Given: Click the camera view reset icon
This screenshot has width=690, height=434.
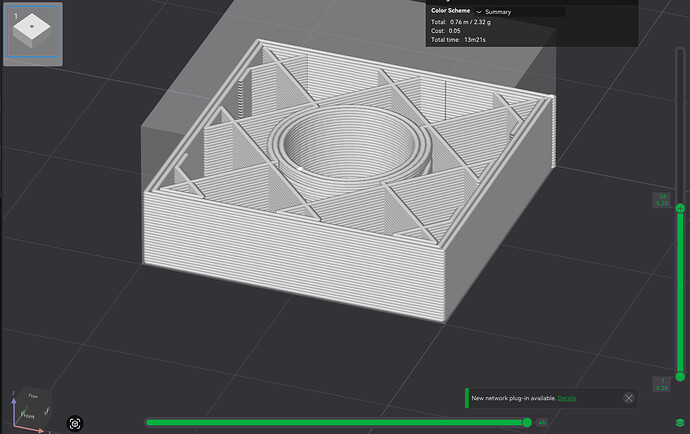Looking at the screenshot, I should 75,423.
